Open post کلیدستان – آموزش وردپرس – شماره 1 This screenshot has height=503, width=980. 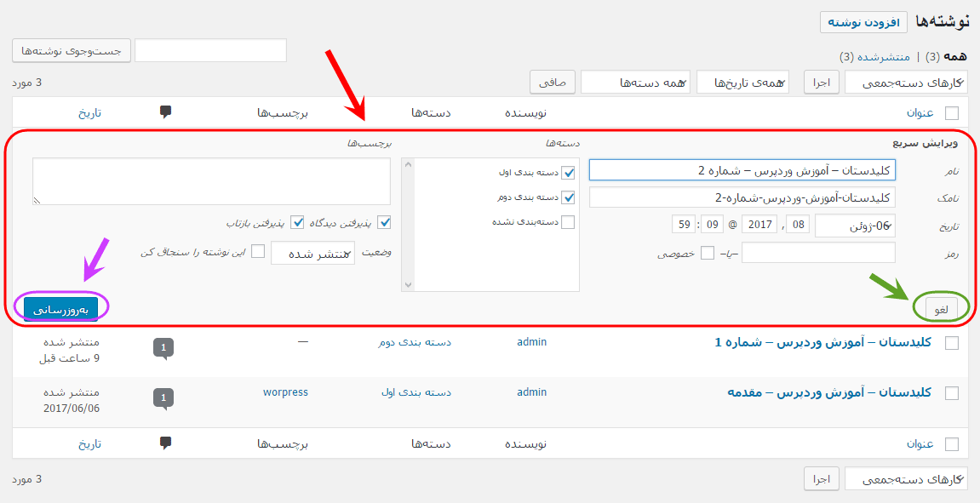point(823,342)
